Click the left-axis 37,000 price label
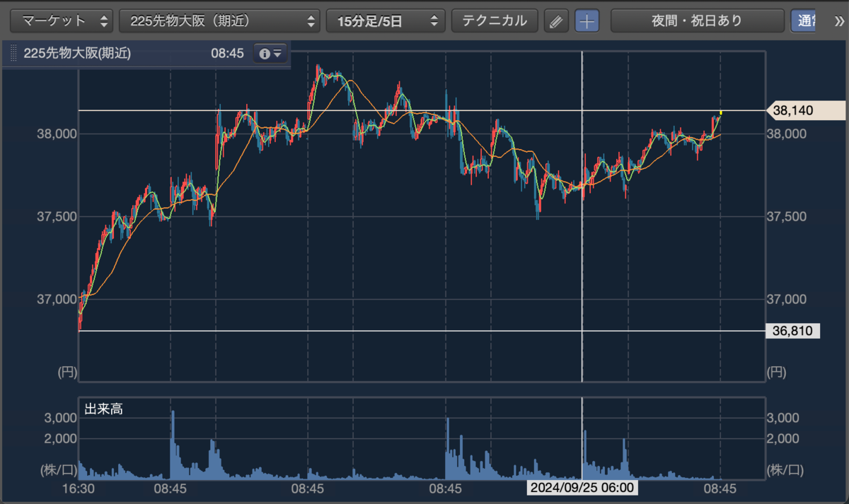Image resolution: width=849 pixels, height=504 pixels. [x=57, y=299]
